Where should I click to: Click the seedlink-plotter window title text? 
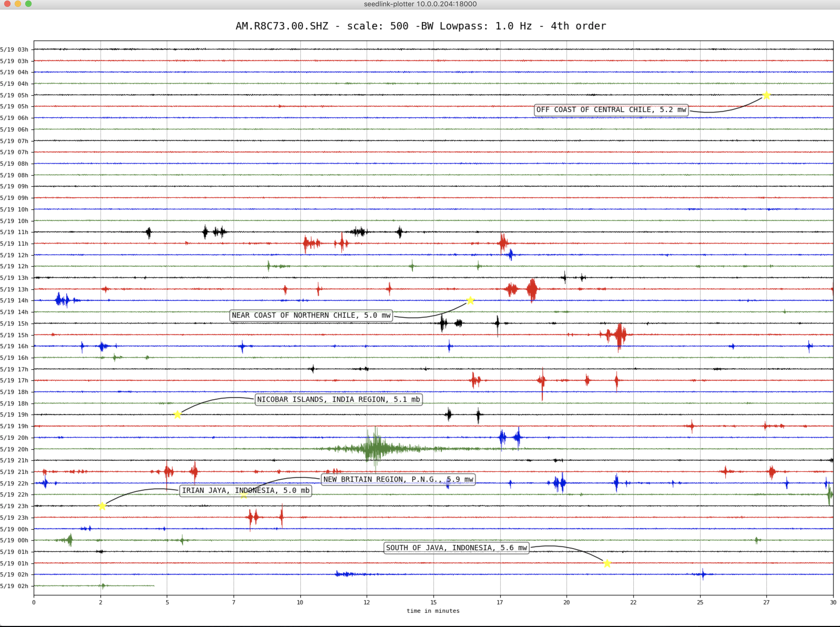420,4
